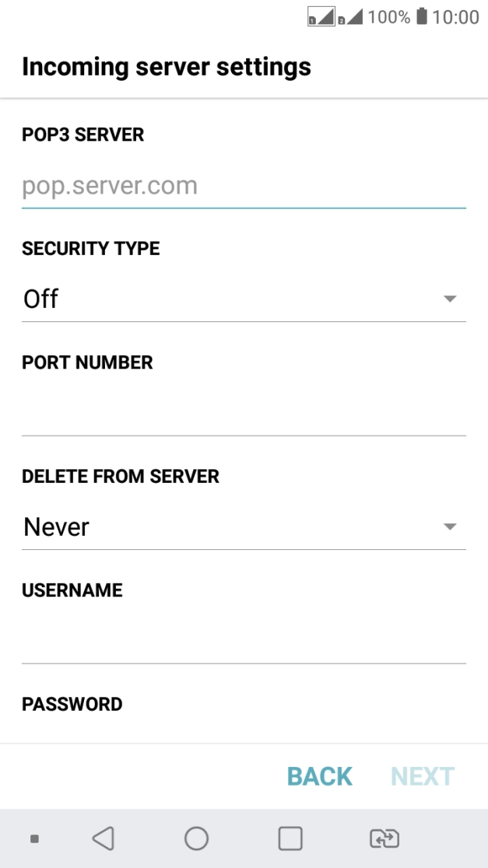Focus the POP3 server input field
This screenshot has height=868, width=488.
point(244,186)
